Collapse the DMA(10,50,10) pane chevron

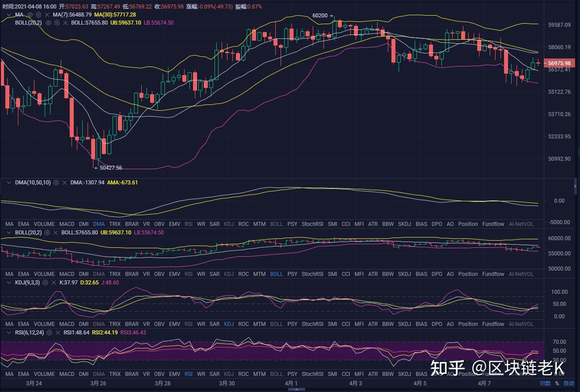(8, 183)
